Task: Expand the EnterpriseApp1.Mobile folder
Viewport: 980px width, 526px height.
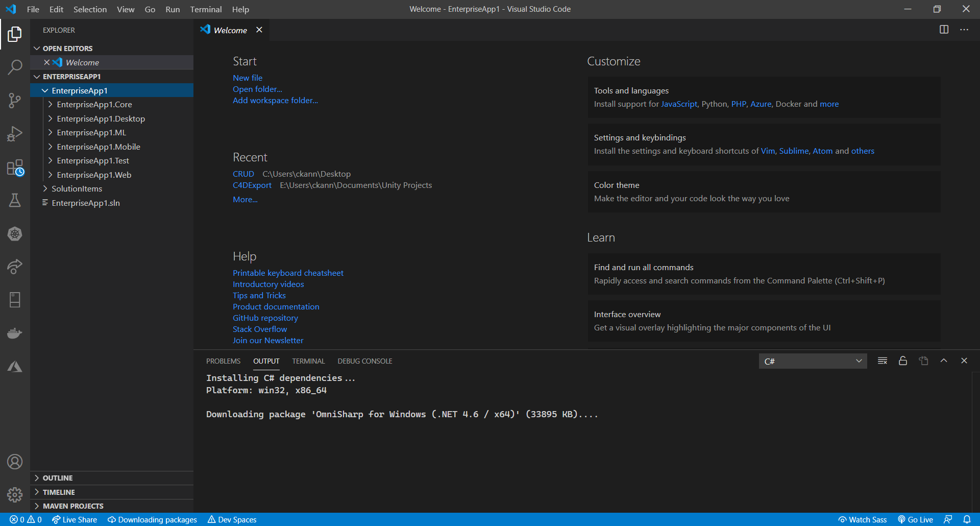Action: [x=50, y=147]
